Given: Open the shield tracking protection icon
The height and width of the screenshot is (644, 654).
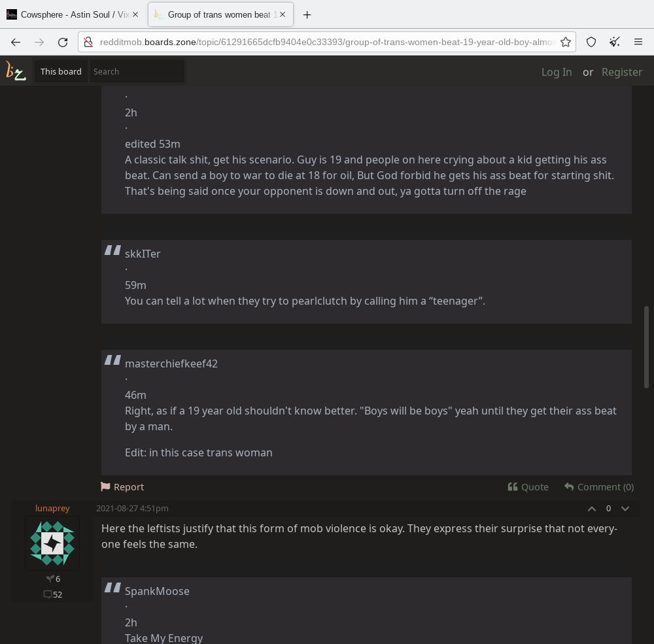Looking at the screenshot, I should [591, 42].
